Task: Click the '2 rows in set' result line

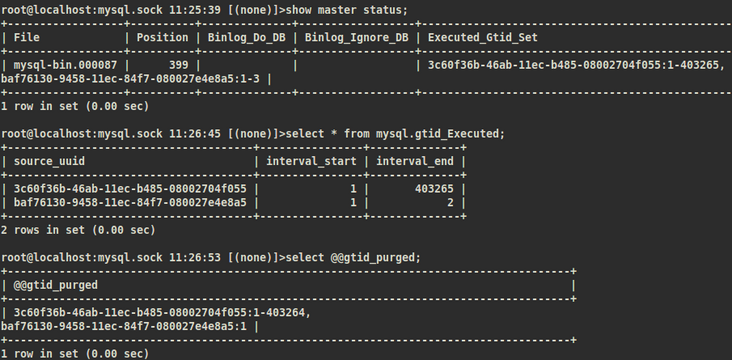Action: coord(78,230)
